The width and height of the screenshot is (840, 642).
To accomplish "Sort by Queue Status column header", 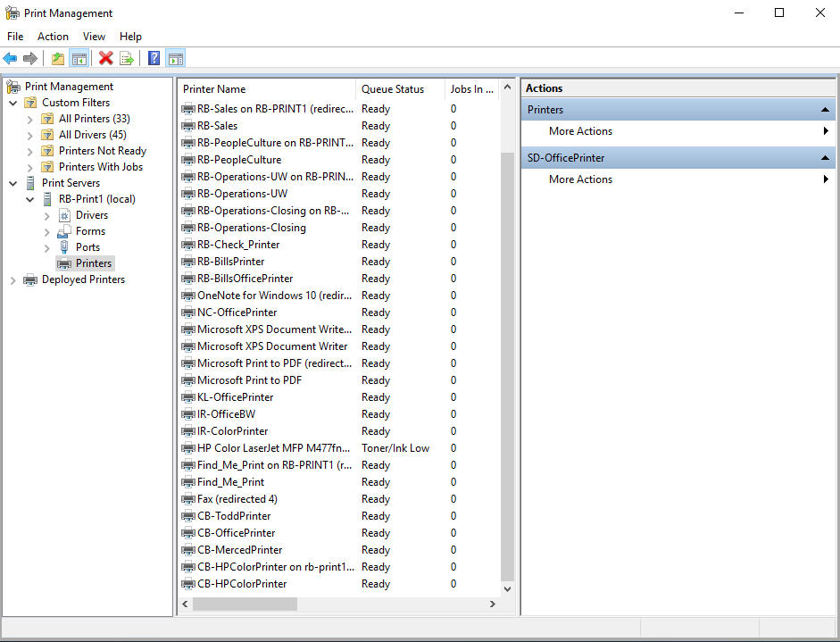I will (x=400, y=89).
